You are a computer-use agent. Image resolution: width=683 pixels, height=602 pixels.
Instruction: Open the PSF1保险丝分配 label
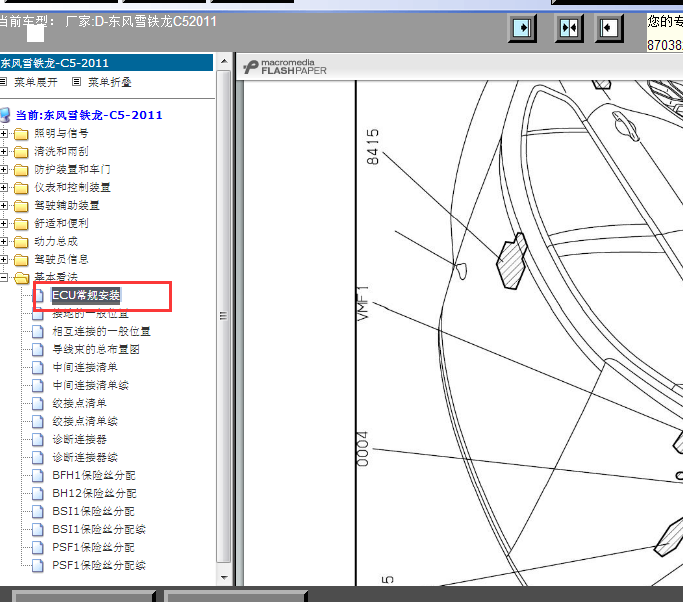[x=93, y=548]
